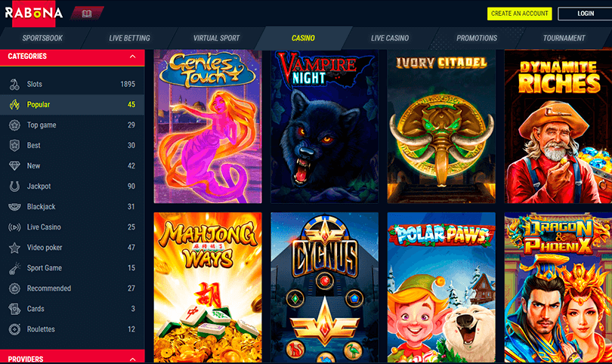The image size is (612, 364).
Task: Select the Top game star badge icon
Action: point(14,125)
